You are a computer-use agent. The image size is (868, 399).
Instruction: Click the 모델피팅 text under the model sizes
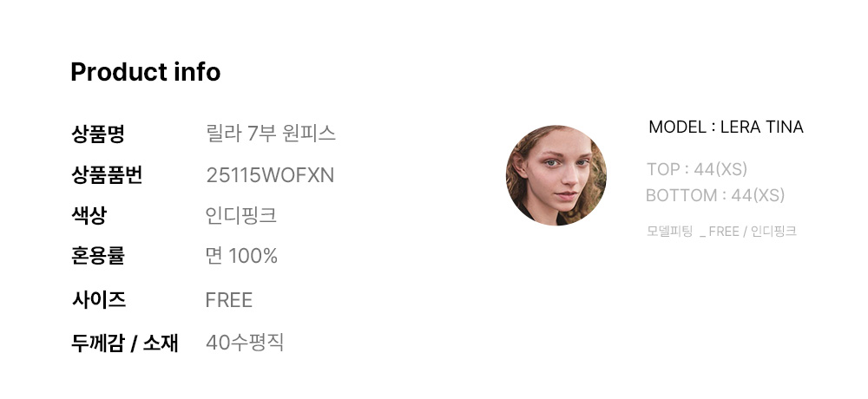(669, 232)
